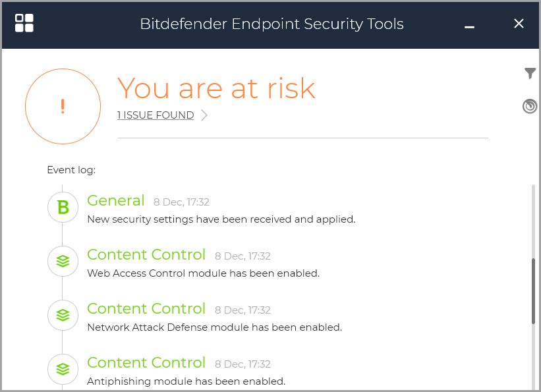541x392 pixels.
Task: Click the Web Access Control event layers icon
Action: 63,262
